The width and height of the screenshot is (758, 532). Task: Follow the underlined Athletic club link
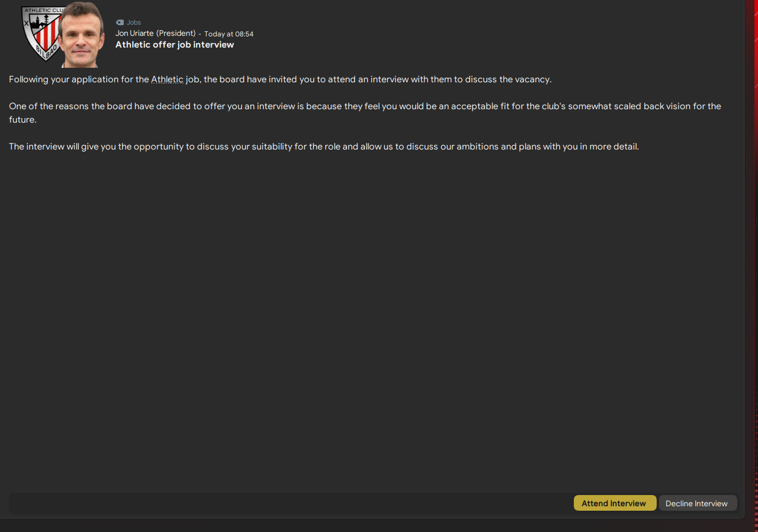tap(167, 80)
